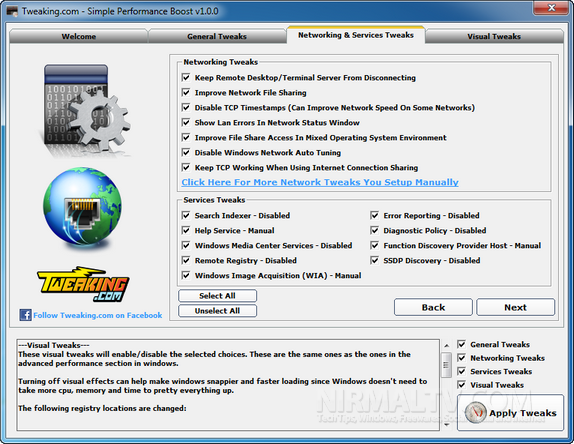Click the description scrollbar thumb
The height and width of the screenshot is (444, 574).
click(x=446, y=365)
